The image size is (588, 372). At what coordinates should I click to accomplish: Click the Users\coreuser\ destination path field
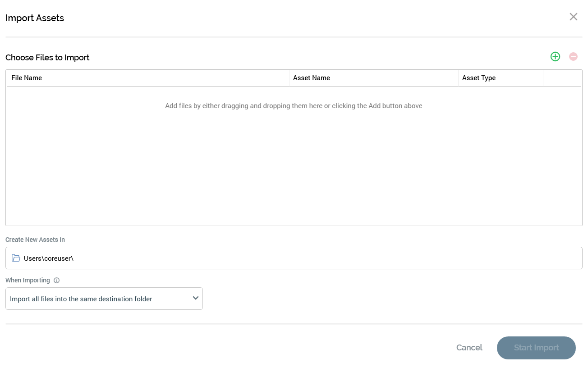tap(293, 258)
